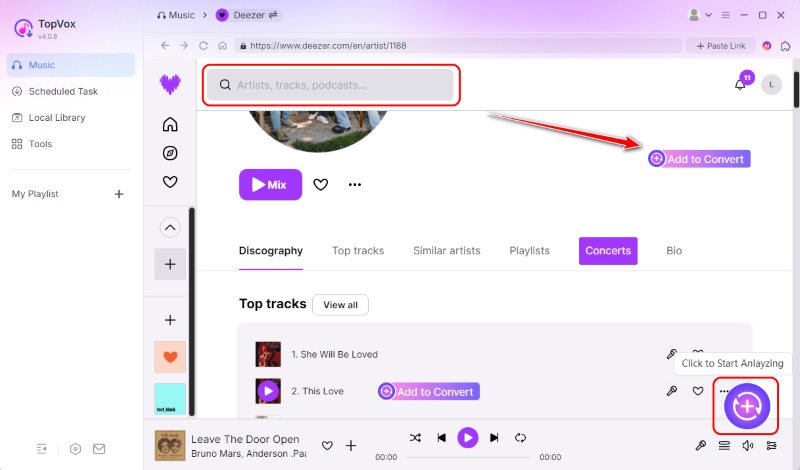Click the playback progress bar
800x470 pixels.
[x=468, y=457]
